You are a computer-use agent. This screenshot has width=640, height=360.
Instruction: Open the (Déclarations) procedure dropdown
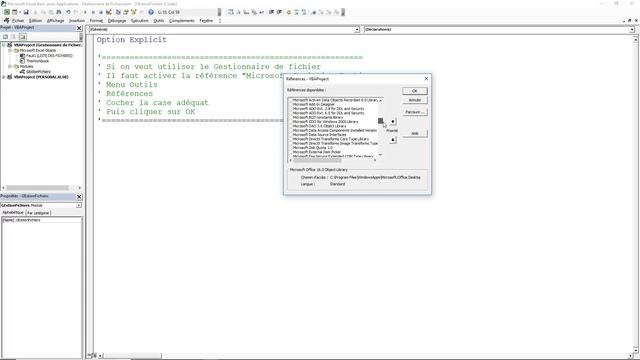coord(632,29)
